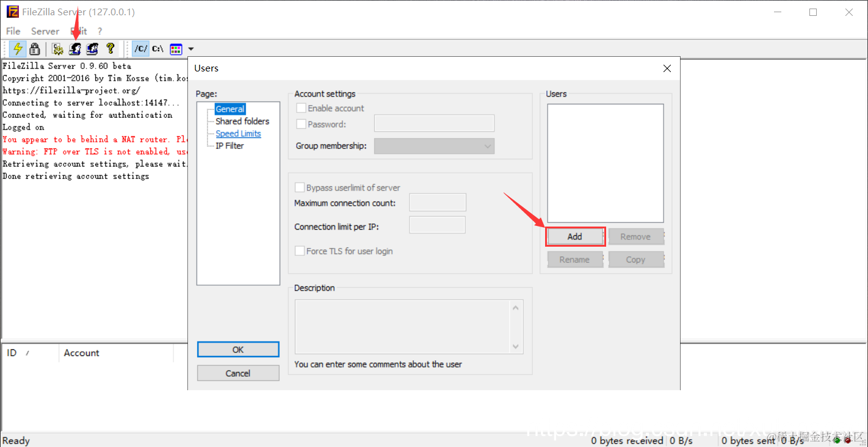The image size is (868, 447).
Task: Click Cancel in the Users dialog
Action: [238, 373]
